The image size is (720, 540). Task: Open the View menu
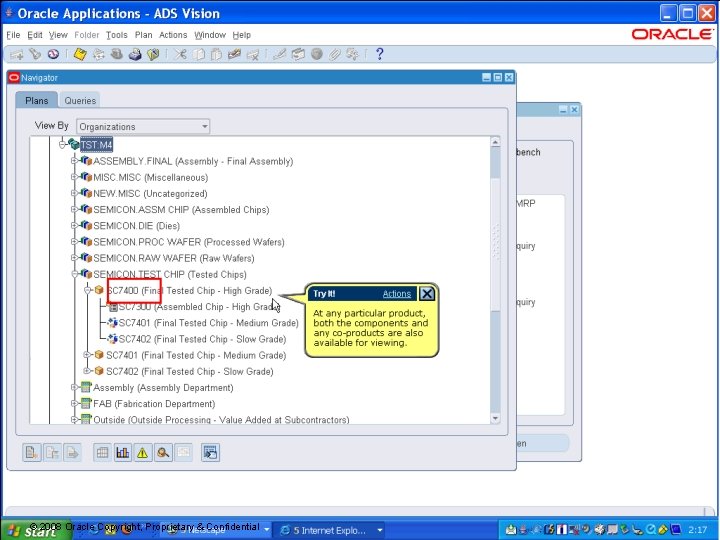[x=58, y=35]
